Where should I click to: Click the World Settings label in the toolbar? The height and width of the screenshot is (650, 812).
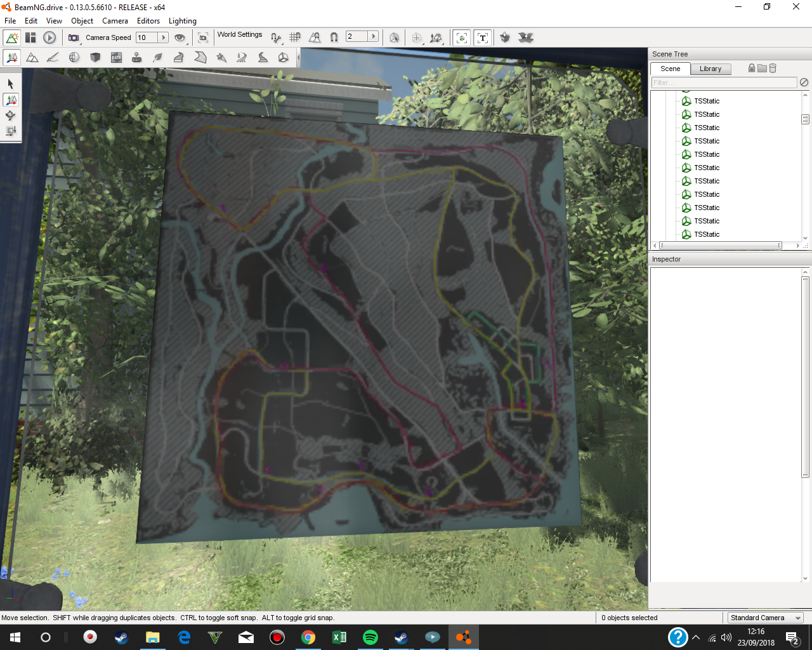point(240,34)
